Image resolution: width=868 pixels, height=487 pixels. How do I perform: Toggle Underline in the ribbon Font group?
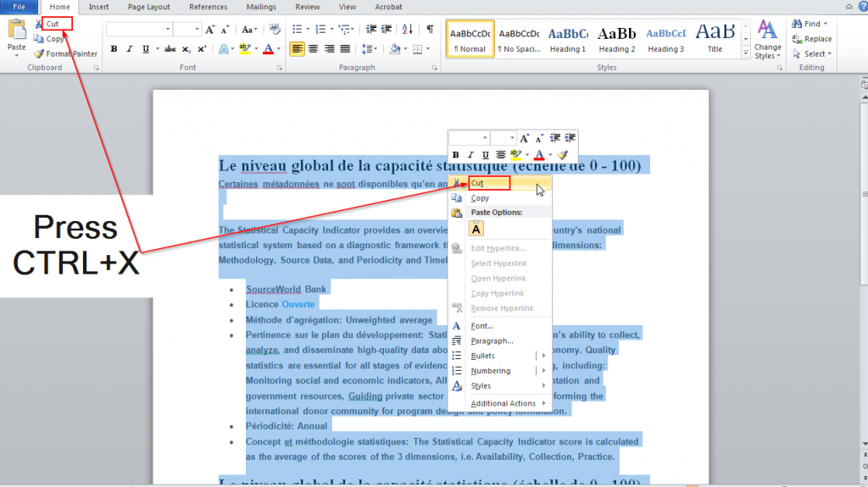(x=146, y=49)
